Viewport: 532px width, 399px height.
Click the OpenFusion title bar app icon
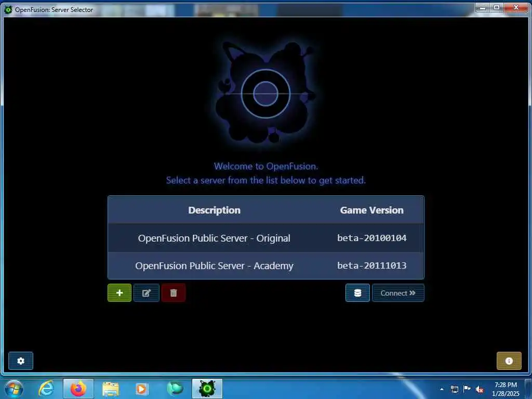point(8,9)
